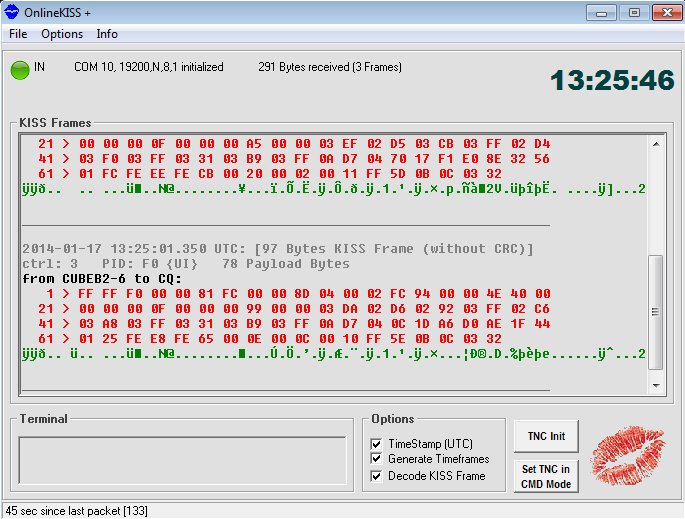Click the hex row starting '61 > 01 FC FE'
The image size is (685, 519).
(270, 174)
